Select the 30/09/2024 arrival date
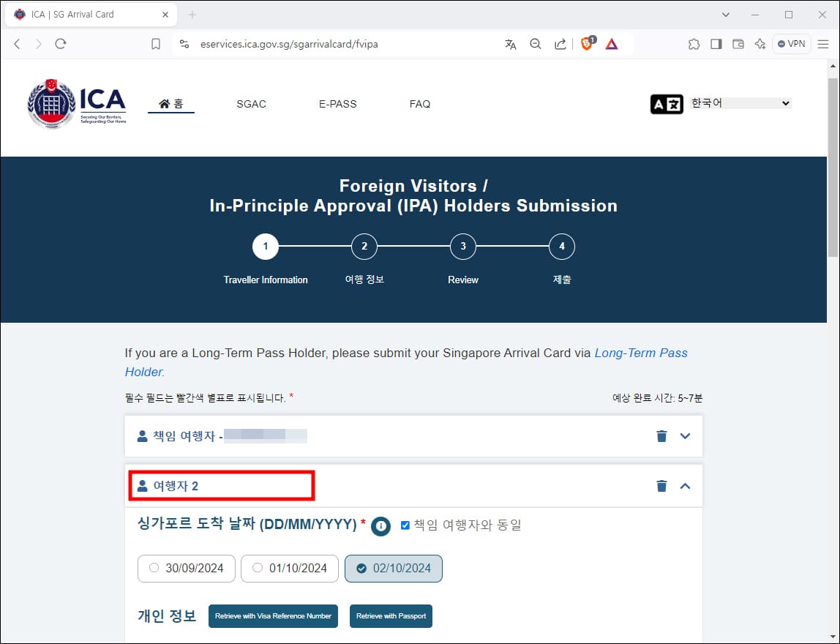This screenshot has width=840, height=644. pos(186,569)
